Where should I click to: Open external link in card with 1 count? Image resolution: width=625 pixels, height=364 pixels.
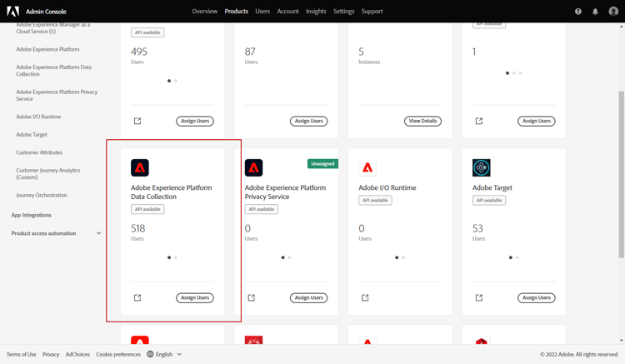(x=479, y=121)
